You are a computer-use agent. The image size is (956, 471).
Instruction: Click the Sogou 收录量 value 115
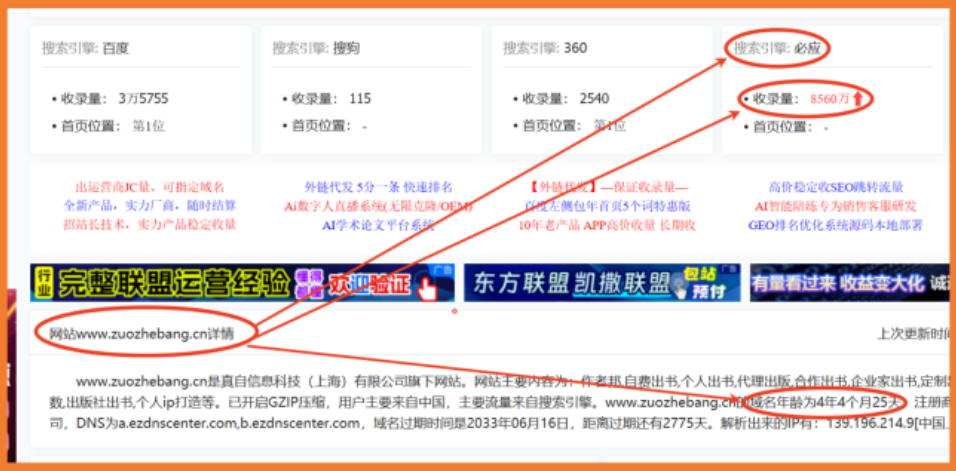(360, 99)
